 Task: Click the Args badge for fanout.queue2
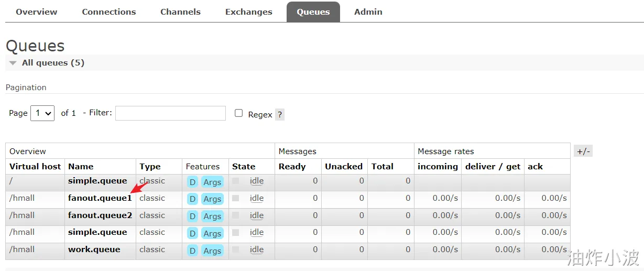pyautogui.click(x=212, y=216)
